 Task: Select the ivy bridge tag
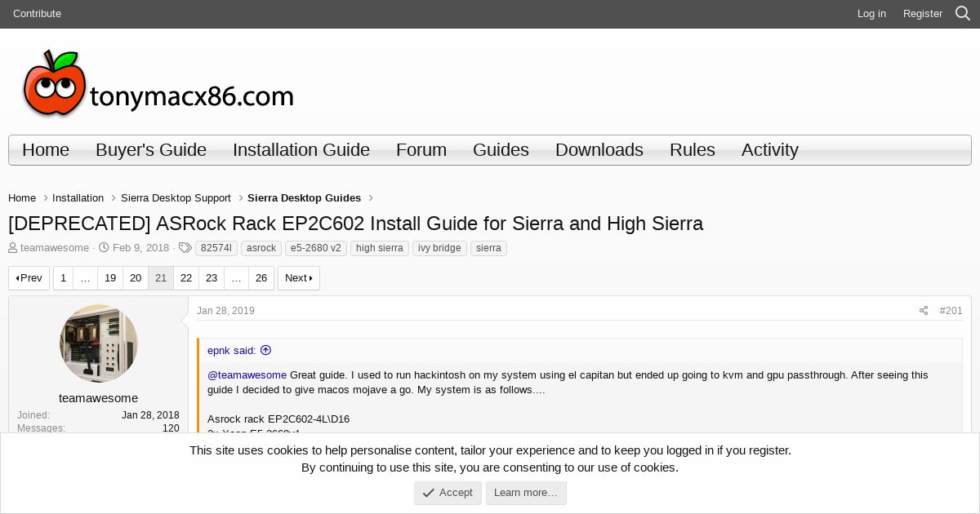439,248
